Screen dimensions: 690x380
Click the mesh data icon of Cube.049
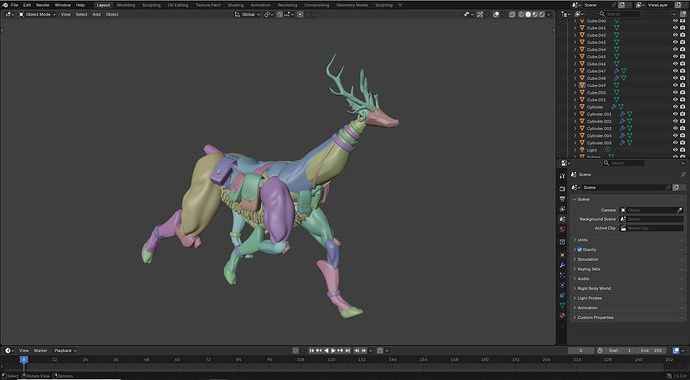click(x=617, y=85)
